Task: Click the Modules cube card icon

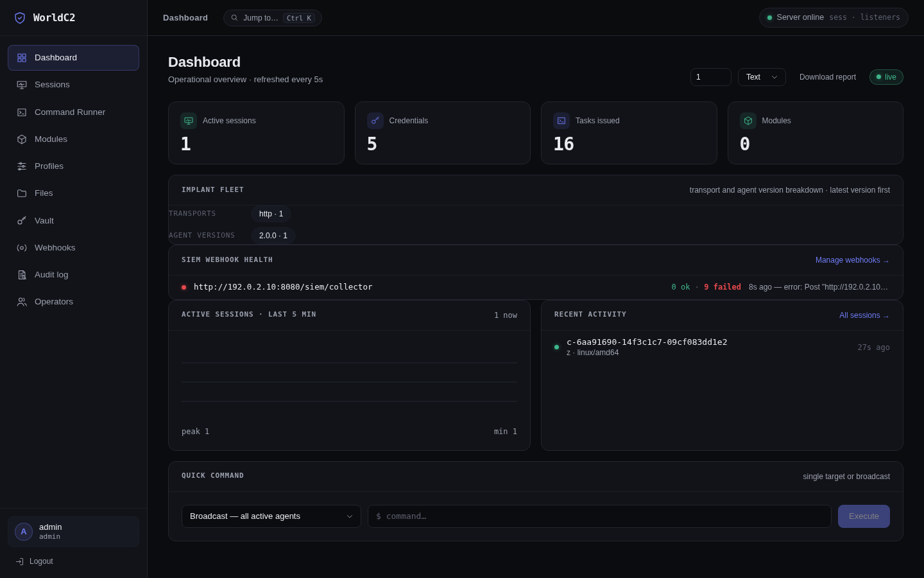Action: coord(748,121)
